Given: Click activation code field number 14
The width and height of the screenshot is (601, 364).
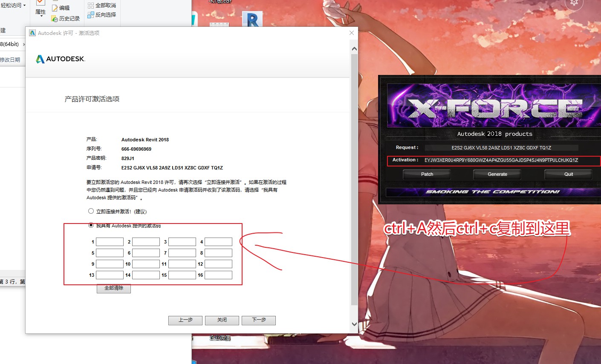Looking at the screenshot, I should tap(146, 275).
